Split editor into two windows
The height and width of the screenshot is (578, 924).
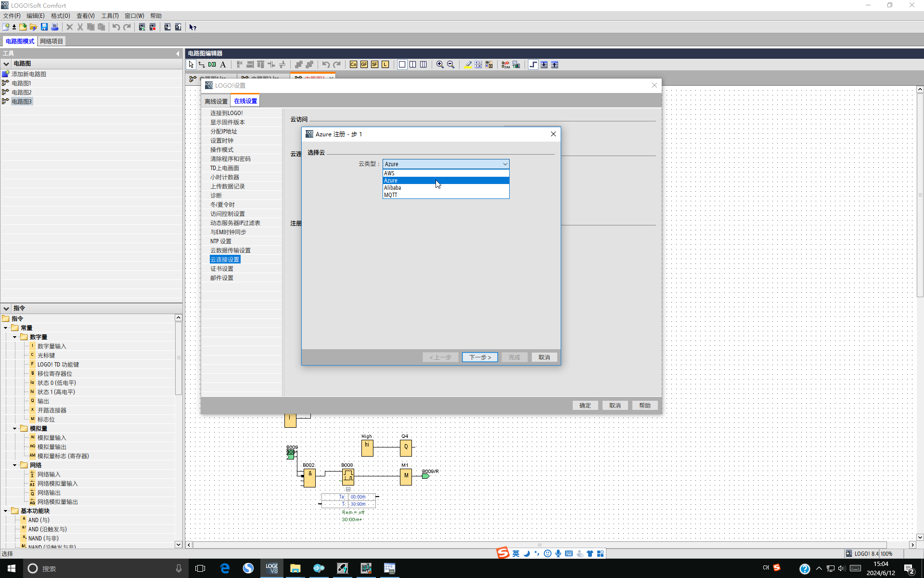(412, 65)
